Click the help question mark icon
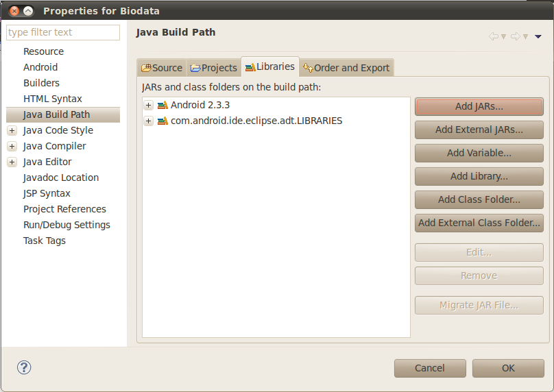Screen dimensions: 554x392 24,367
